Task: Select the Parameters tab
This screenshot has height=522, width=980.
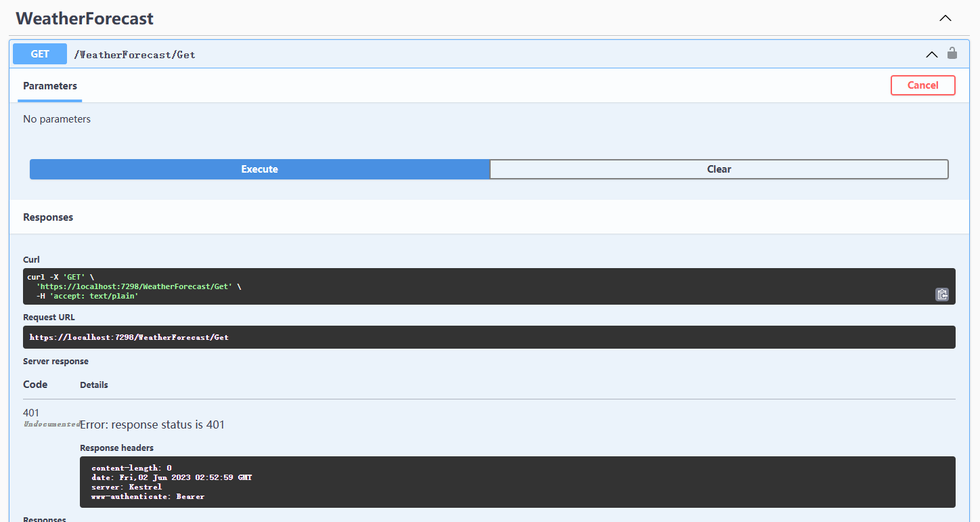Action: pos(50,86)
